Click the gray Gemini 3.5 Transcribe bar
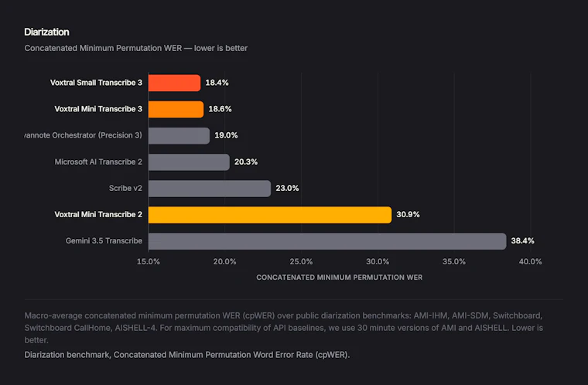This screenshot has width=588, height=385. (327, 241)
